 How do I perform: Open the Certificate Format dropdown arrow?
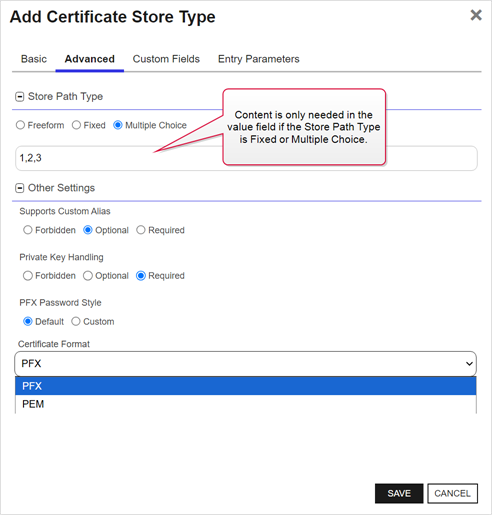469,364
